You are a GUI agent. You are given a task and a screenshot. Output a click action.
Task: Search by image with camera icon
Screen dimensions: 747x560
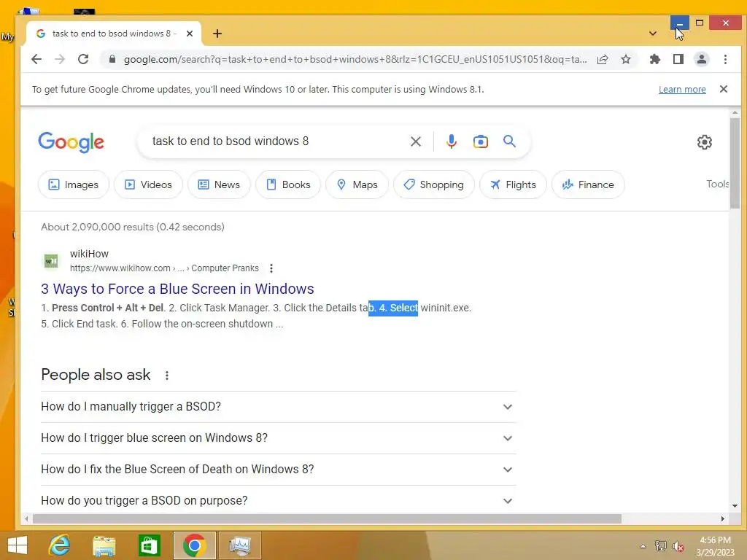click(x=480, y=141)
